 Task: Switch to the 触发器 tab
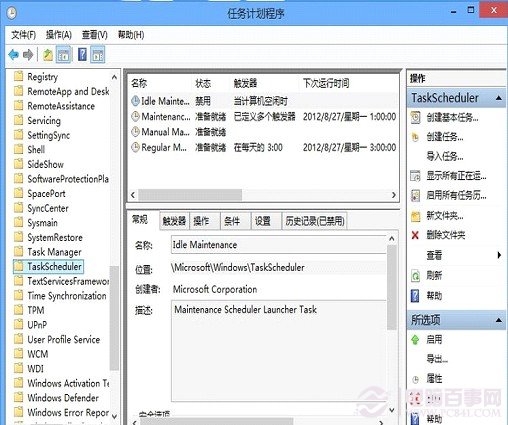pyautogui.click(x=174, y=221)
